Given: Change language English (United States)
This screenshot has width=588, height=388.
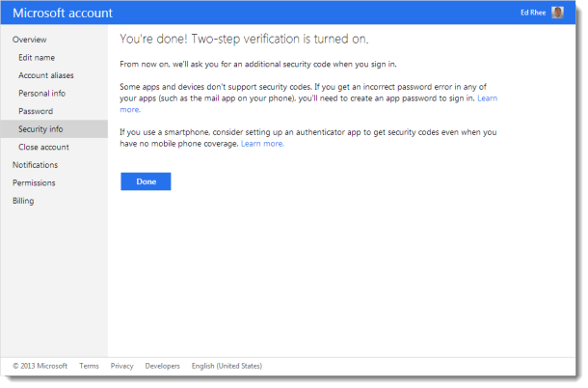Looking at the screenshot, I should [227, 366].
